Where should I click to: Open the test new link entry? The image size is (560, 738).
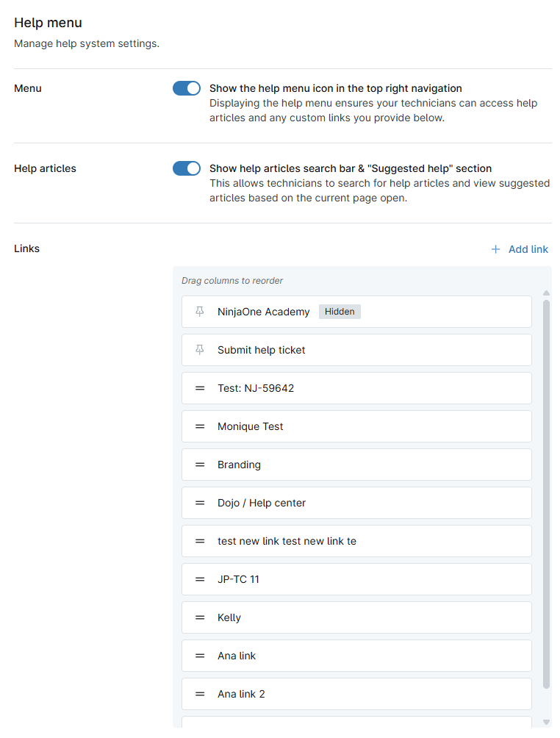[x=287, y=541]
